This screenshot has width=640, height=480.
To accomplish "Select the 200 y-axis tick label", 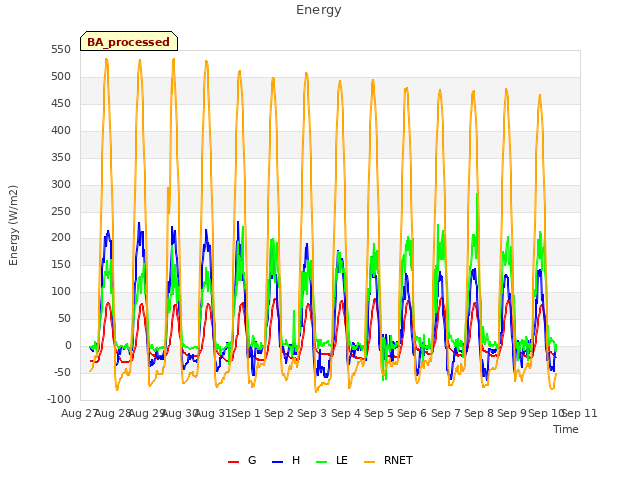I will tap(61, 238).
